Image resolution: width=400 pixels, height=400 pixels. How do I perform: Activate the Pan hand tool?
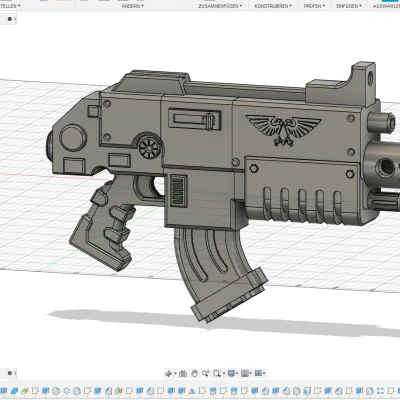(x=194, y=373)
